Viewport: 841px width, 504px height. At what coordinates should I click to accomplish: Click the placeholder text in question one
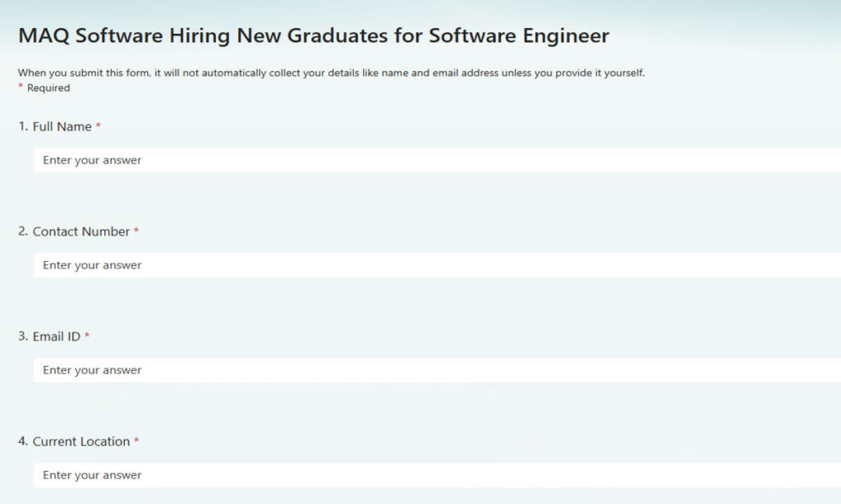[x=92, y=160]
